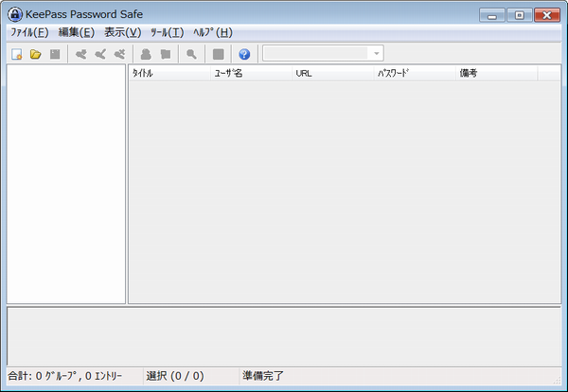Open the ツール(T) menu
Image resolution: width=568 pixels, height=392 pixels.
167,32
